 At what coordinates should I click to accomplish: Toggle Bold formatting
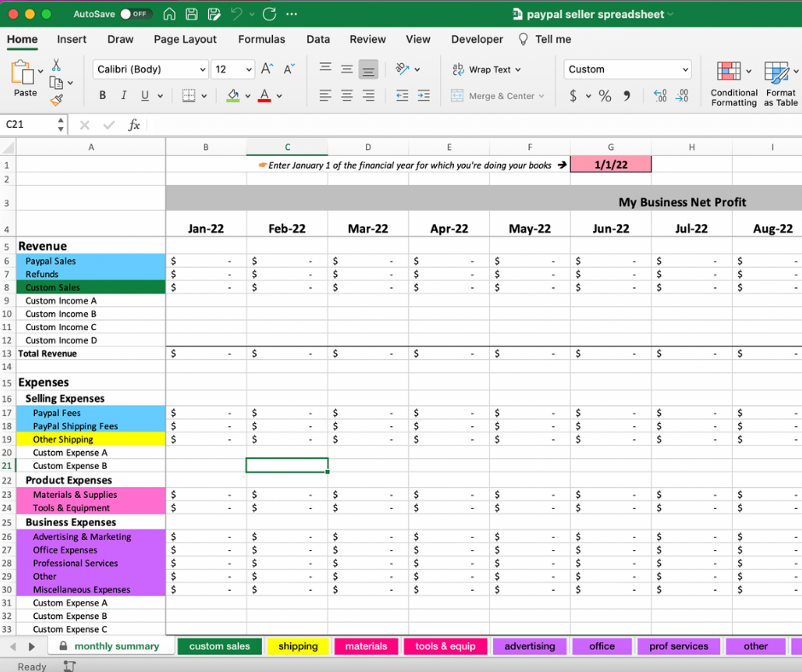tap(103, 96)
